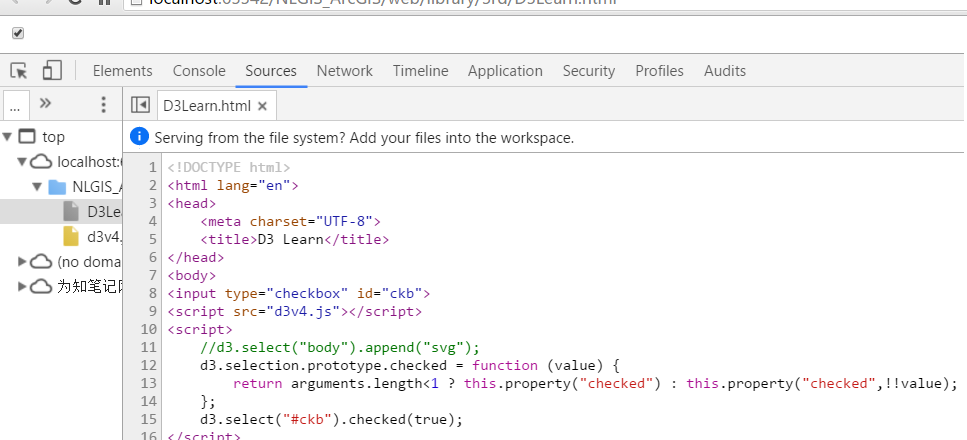Image resolution: width=967 pixels, height=440 pixels.
Task: Switch to the Elements tab
Action: click(x=123, y=71)
